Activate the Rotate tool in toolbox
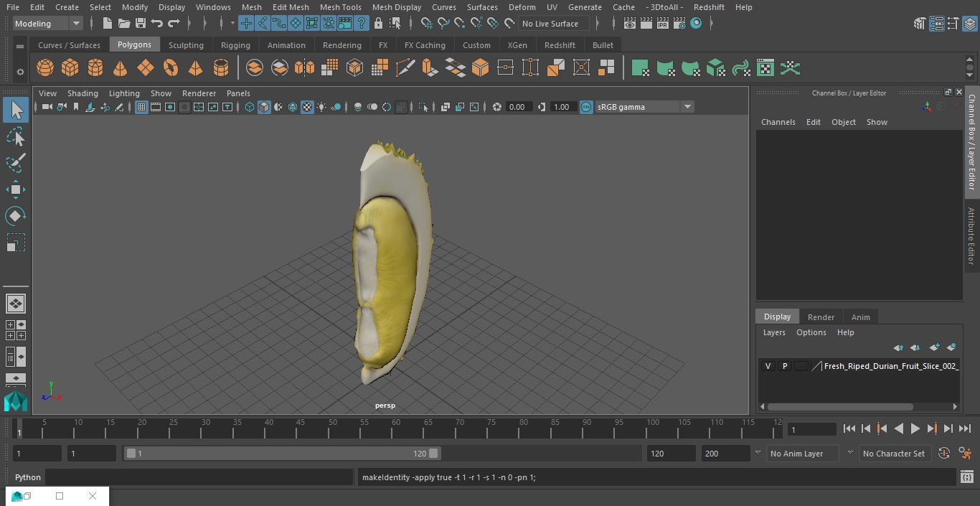Image resolution: width=980 pixels, height=506 pixels. pos(16,216)
